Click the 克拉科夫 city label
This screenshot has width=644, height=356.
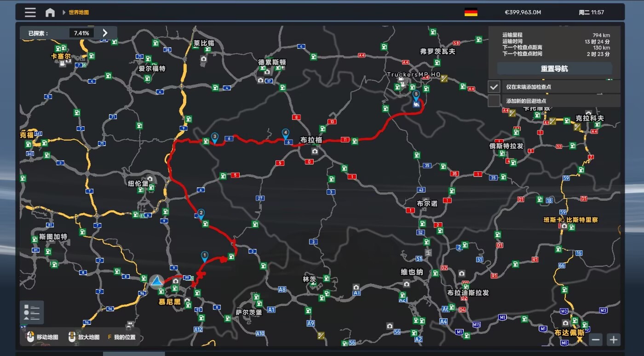[x=590, y=118]
